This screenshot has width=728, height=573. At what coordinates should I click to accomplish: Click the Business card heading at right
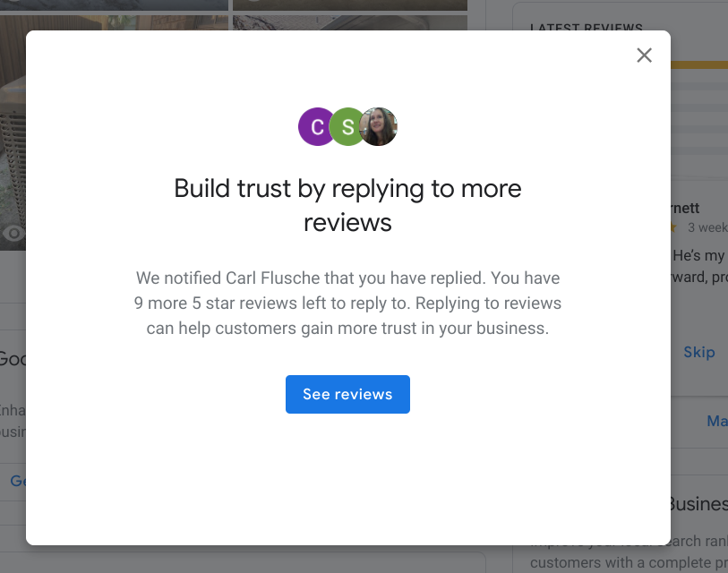tap(698, 504)
